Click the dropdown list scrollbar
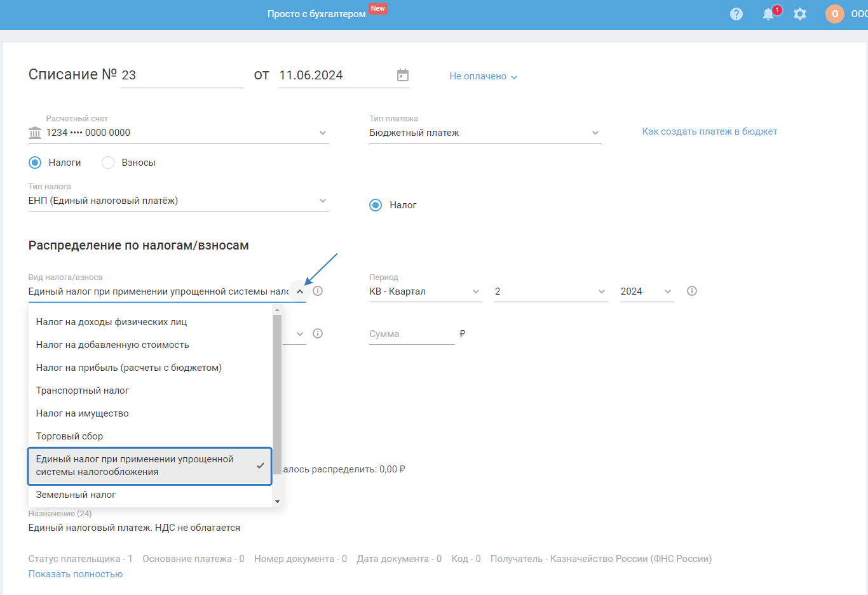Screen dimensions: 868x595 pyautogui.click(x=277, y=394)
